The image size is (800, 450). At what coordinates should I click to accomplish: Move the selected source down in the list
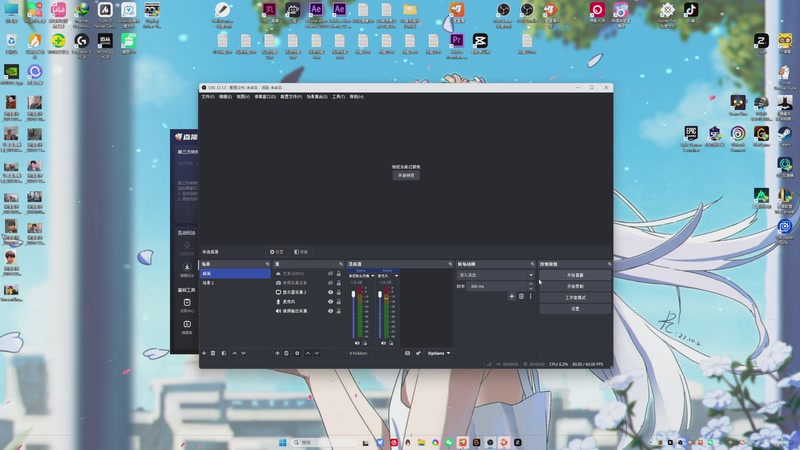pos(317,353)
